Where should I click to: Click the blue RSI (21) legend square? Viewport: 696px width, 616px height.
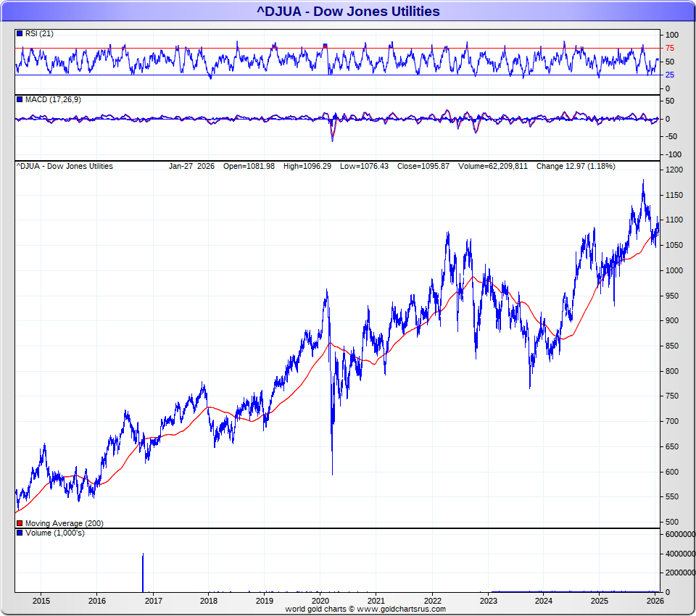click(20, 34)
